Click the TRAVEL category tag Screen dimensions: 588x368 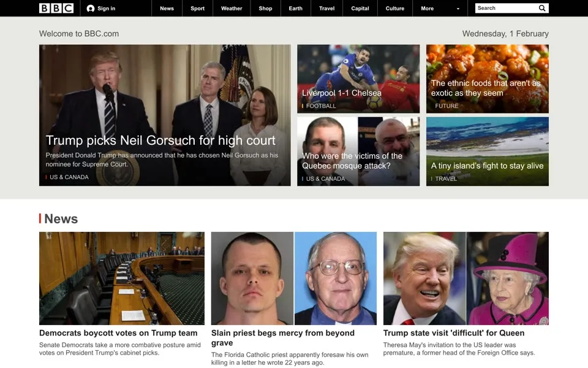coord(446,178)
